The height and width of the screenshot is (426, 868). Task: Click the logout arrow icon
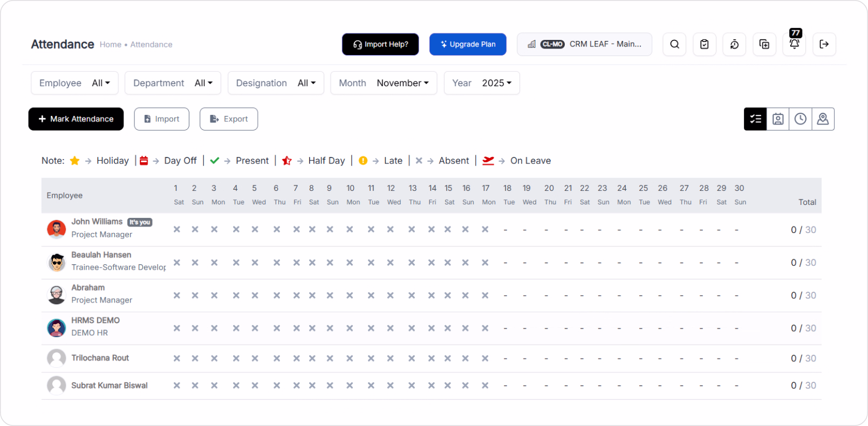click(x=824, y=44)
